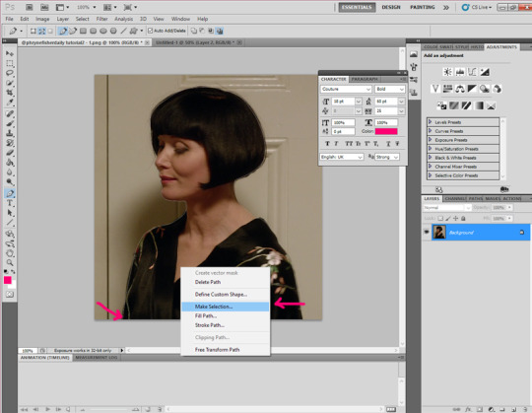Choose Delete Path from context menu
The height and width of the screenshot is (413, 532).
[x=208, y=282]
